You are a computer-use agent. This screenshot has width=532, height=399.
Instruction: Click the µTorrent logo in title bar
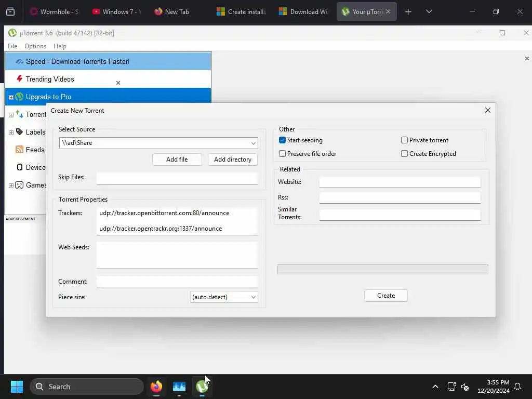[x=12, y=33]
